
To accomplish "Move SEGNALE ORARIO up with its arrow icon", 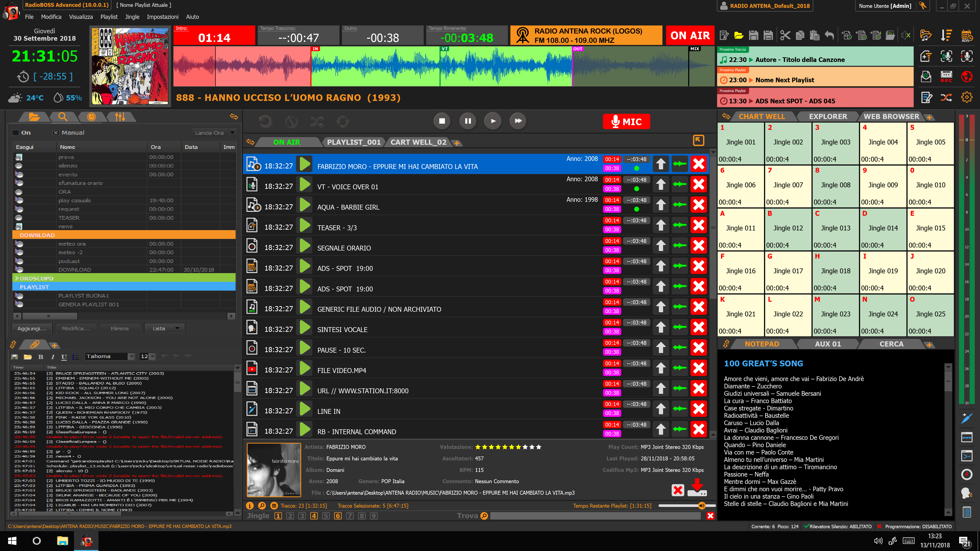I will coord(661,246).
